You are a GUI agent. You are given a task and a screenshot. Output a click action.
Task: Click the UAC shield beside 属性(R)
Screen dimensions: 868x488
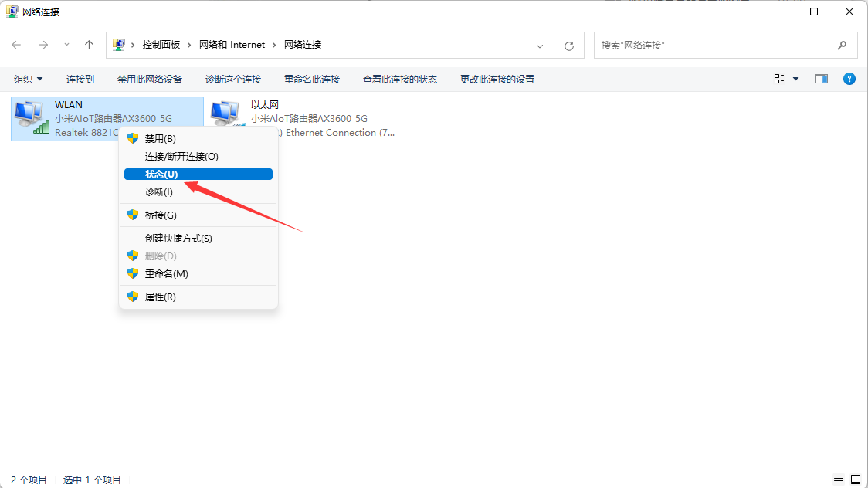click(132, 297)
